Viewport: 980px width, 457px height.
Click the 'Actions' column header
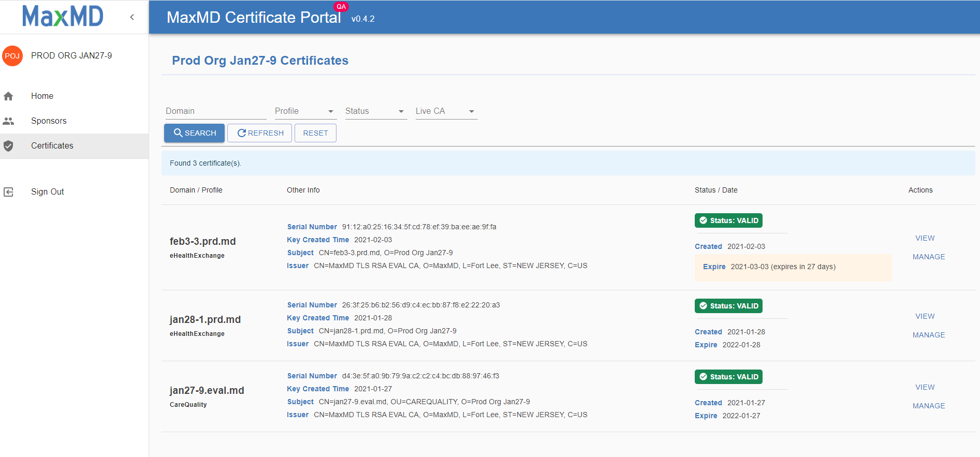[x=920, y=190]
